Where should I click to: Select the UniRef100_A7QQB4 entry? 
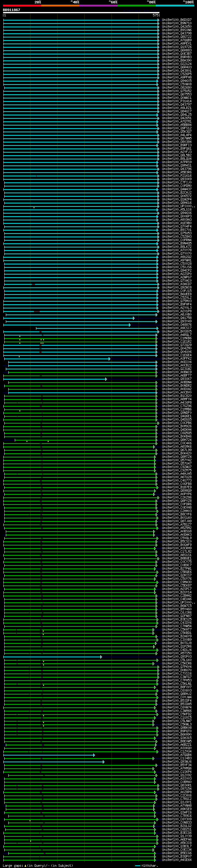pos(176,755)
